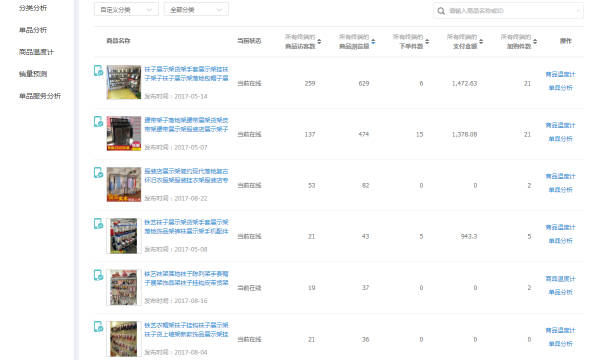Open the 销量预测 sidebar menu item
The width and height of the screenshot is (589, 360).
point(33,74)
